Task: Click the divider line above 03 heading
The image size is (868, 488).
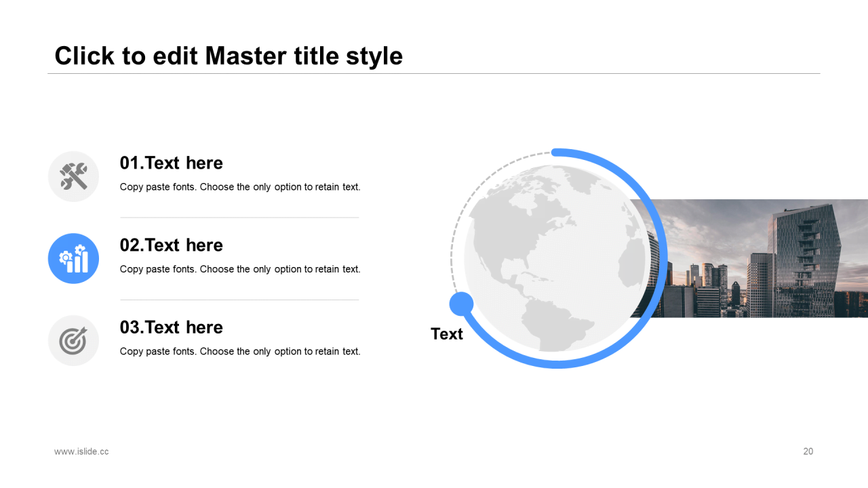Action: 239,300
